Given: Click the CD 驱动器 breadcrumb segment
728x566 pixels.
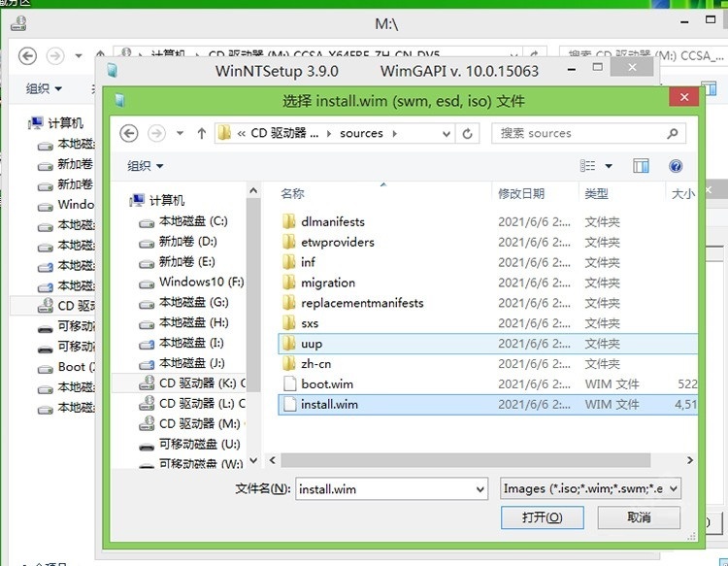Looking at the screenshot, I should (284, 134).
